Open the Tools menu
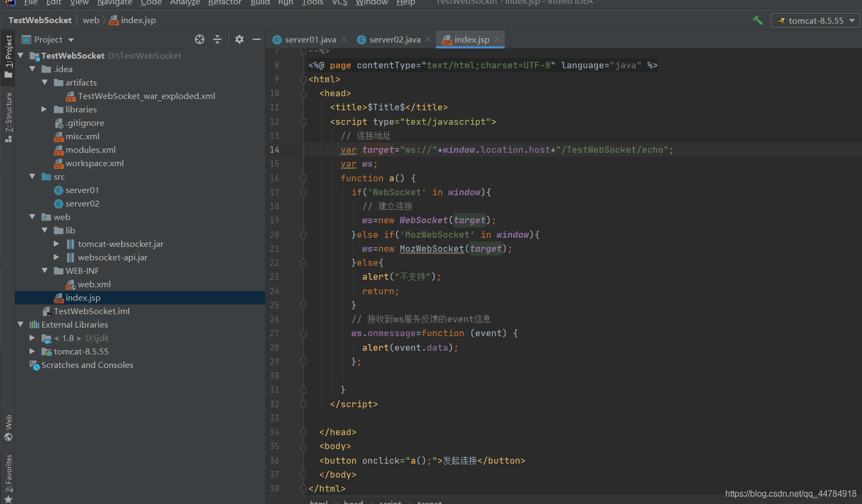 pyautogui.click(x=313, y=3)
